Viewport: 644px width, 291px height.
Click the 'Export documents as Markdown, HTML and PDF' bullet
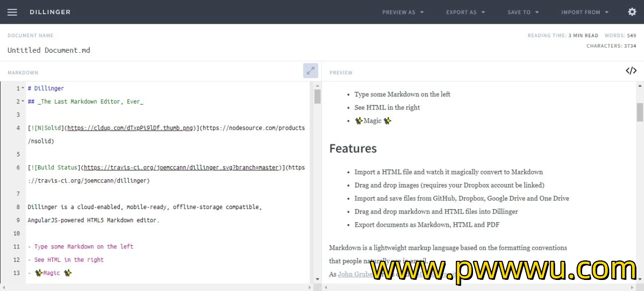click(427, 225)
